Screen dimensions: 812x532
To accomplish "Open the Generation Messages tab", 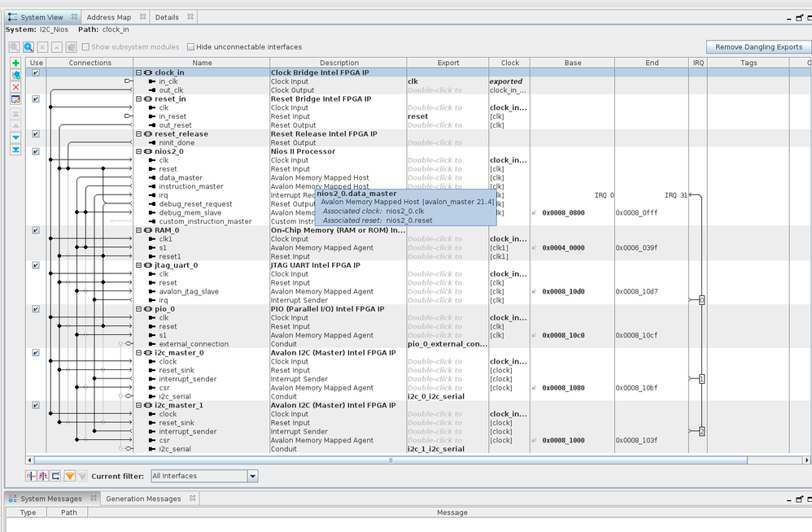I will pos(143,499).
